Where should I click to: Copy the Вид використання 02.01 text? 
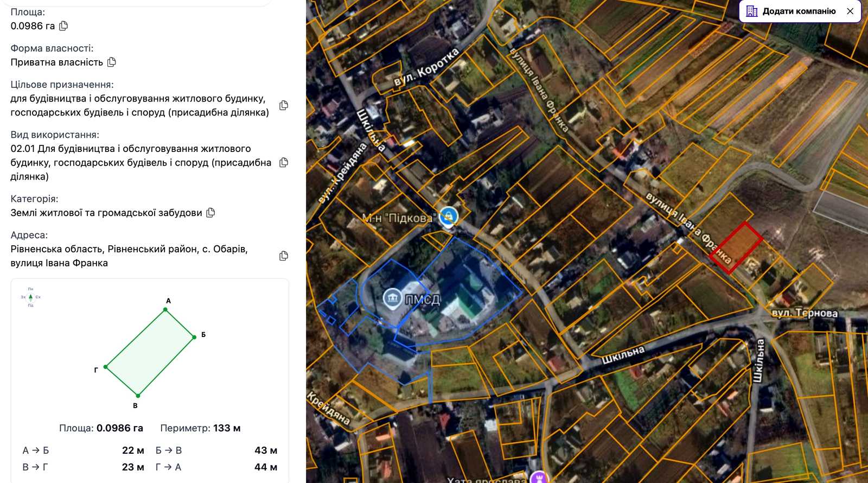[283, 163]
